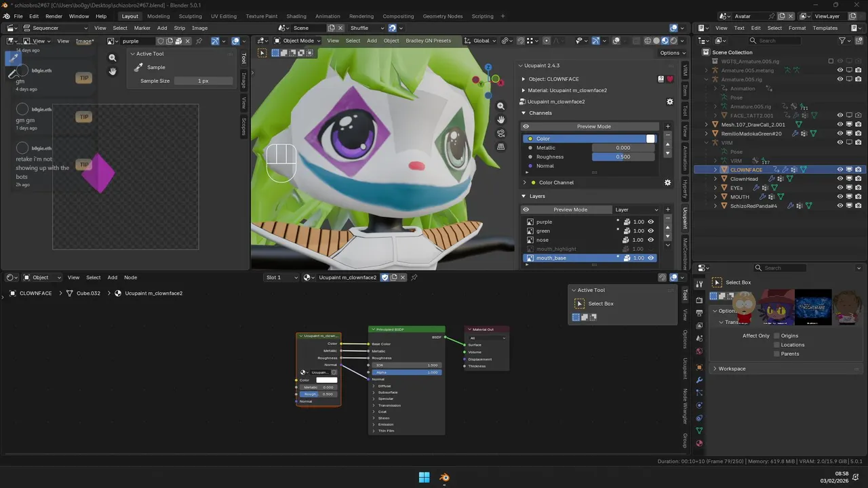Open Bradley GN Presets menu
Image resolution: width=868 pixels, height=488 pixels.
tap(428, 41)
